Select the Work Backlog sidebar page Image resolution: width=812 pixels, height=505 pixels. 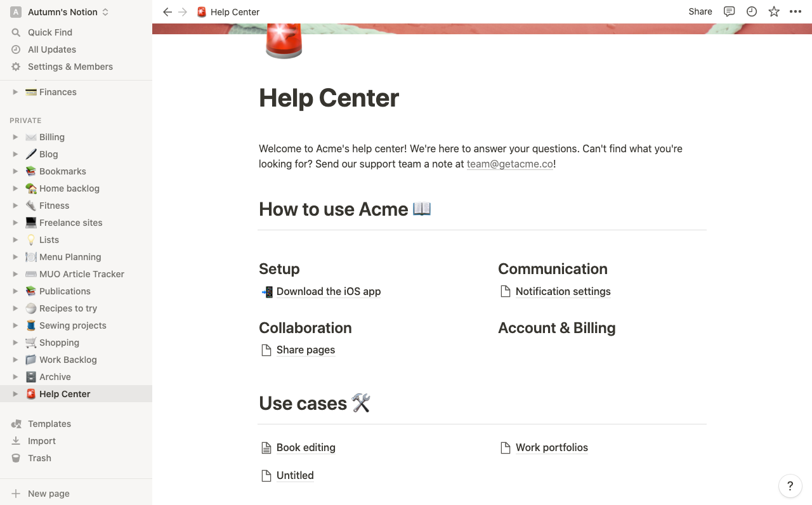76,360
